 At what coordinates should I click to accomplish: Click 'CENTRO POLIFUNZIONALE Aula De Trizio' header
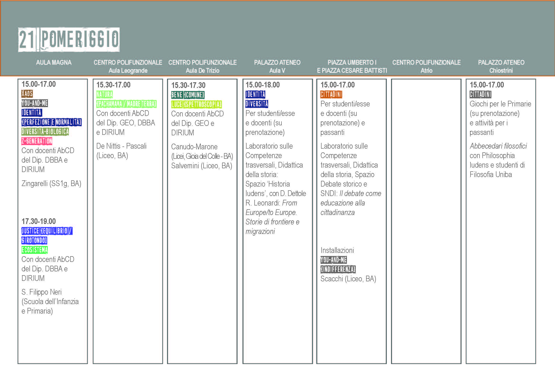pos(202,66)
